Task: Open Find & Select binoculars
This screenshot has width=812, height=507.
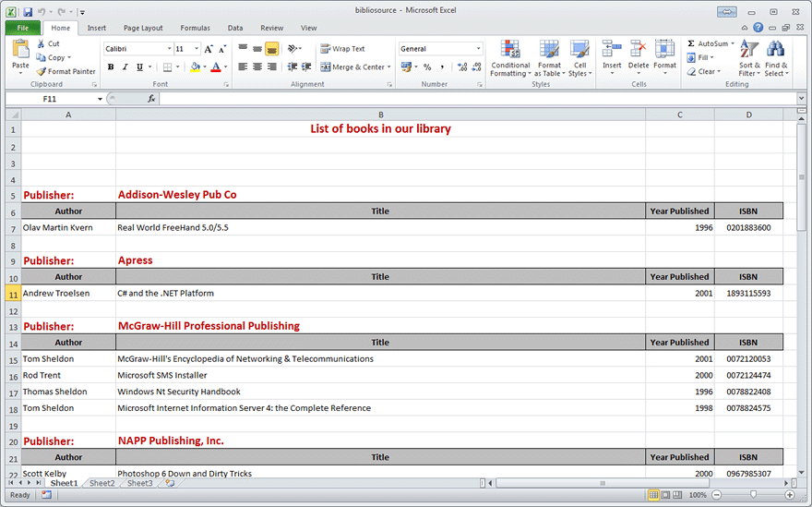Action: coord(776,58)
